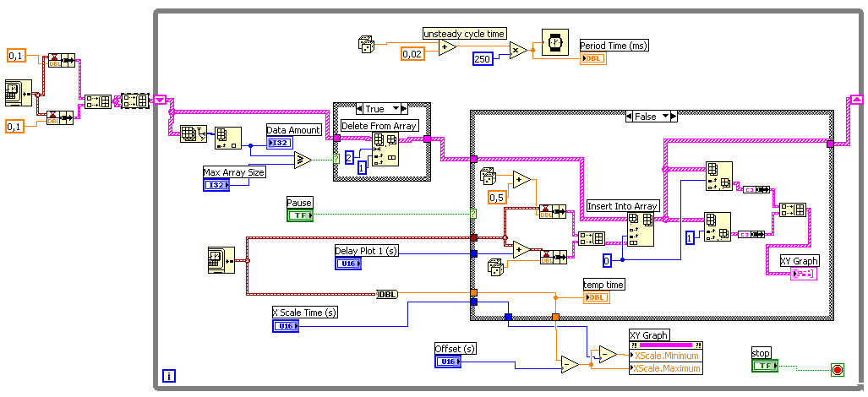Click the loop iteration terminal i
The image size is (868, 397).
point(169,377)
